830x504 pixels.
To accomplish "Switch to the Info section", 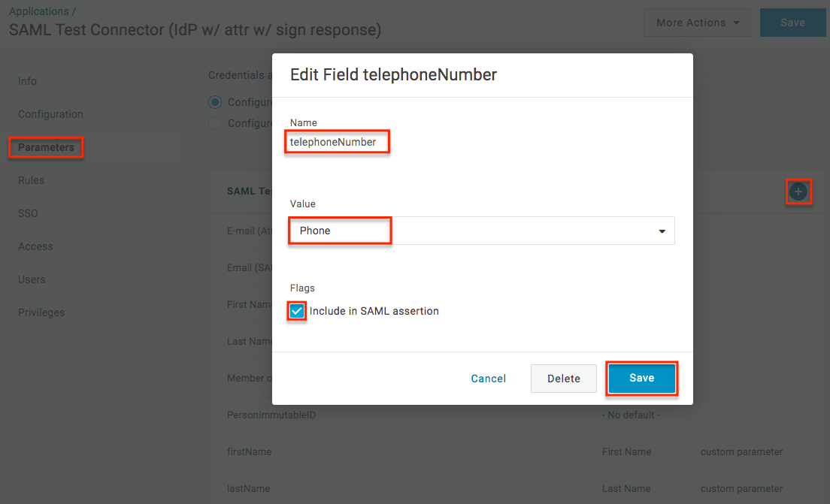I will [27, 81].
